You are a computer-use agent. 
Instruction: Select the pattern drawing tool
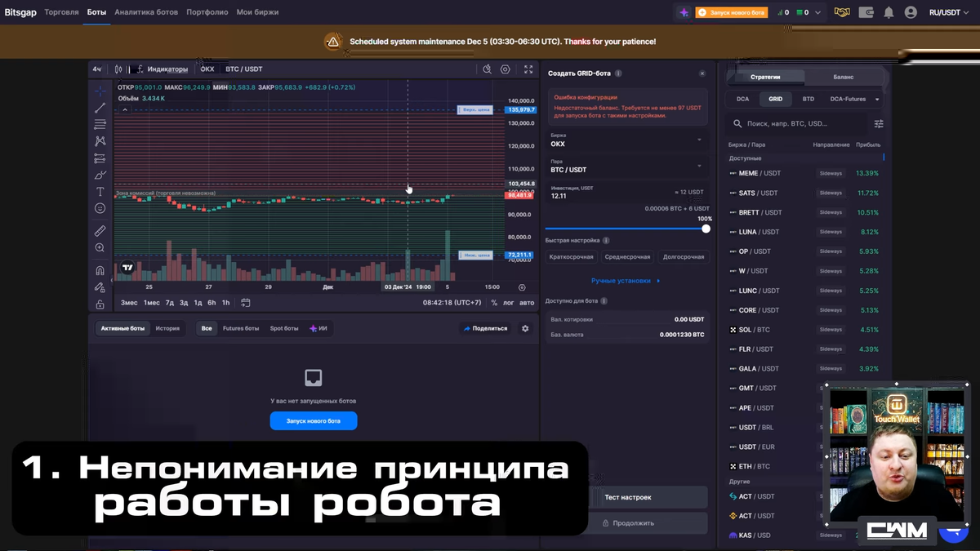(100, 141)
